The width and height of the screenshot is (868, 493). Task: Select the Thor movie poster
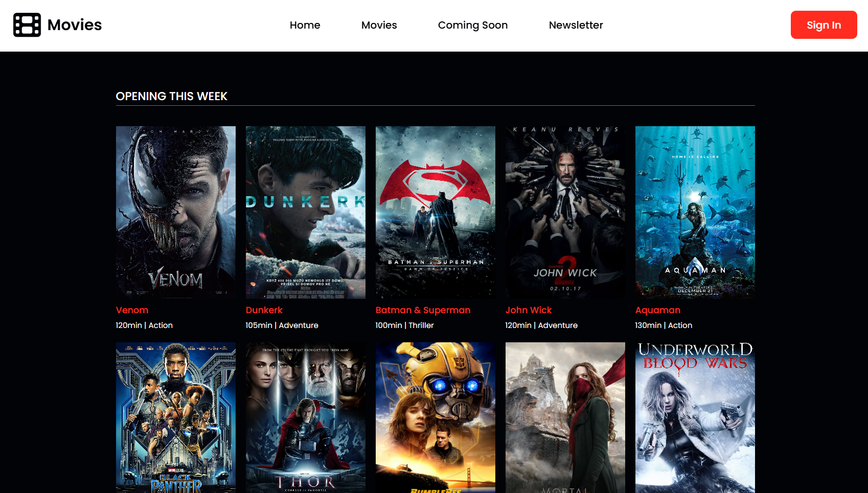(306, 417)
